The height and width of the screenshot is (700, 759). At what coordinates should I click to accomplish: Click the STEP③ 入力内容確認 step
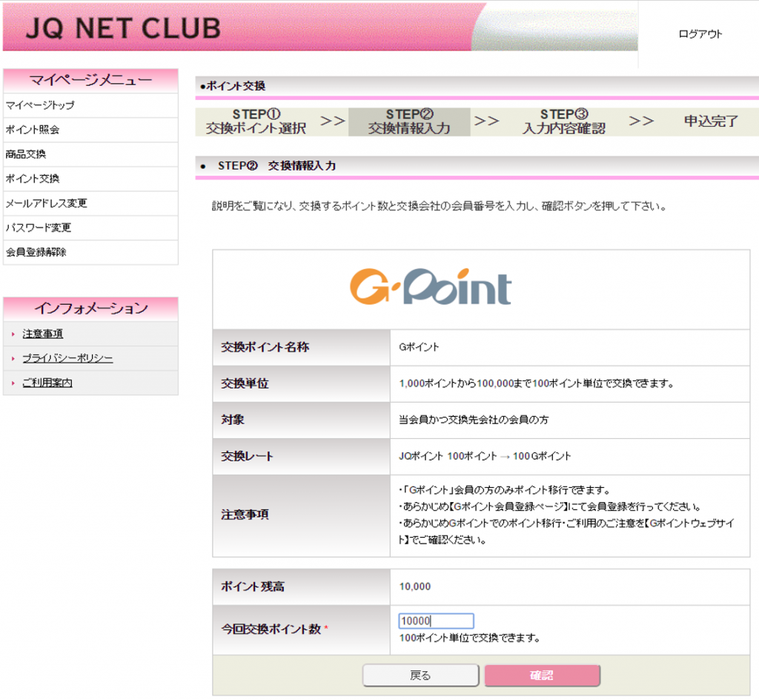click(564, 122)
